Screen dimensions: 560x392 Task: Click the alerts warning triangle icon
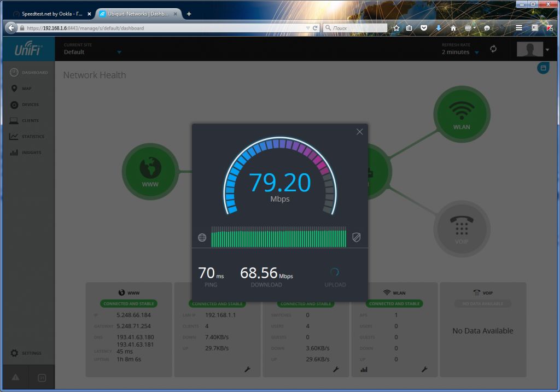[x=15, y=377]
